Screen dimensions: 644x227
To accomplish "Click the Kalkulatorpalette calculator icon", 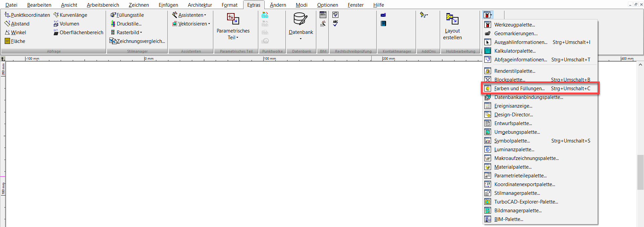I will click(488, 51).
